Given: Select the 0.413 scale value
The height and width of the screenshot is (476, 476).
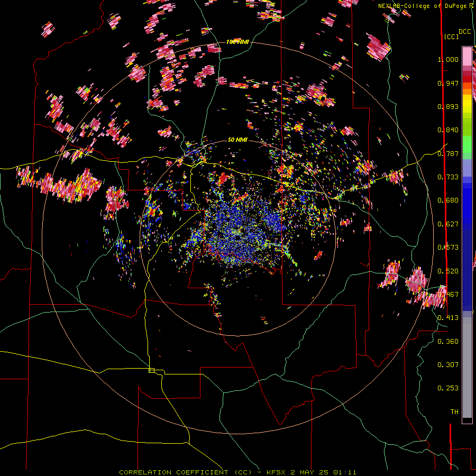Looking at the screenshot, I should click(x=448, y=318).
